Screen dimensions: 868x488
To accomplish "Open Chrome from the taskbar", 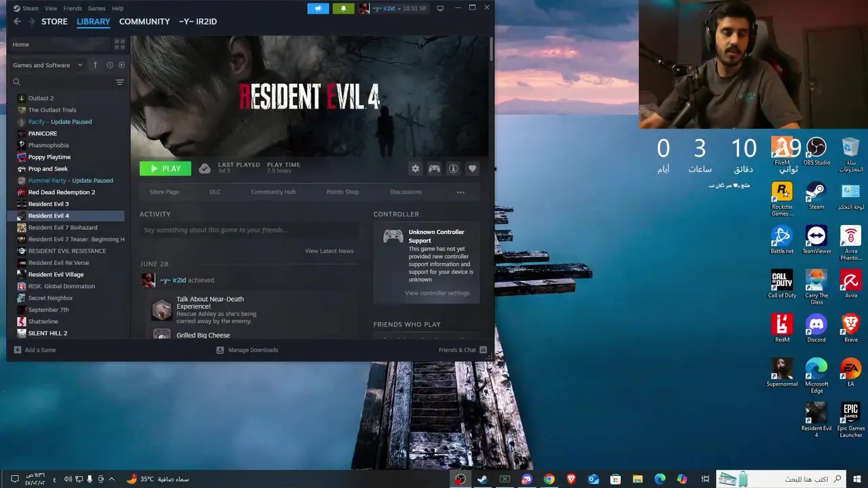I will [549, 479].
